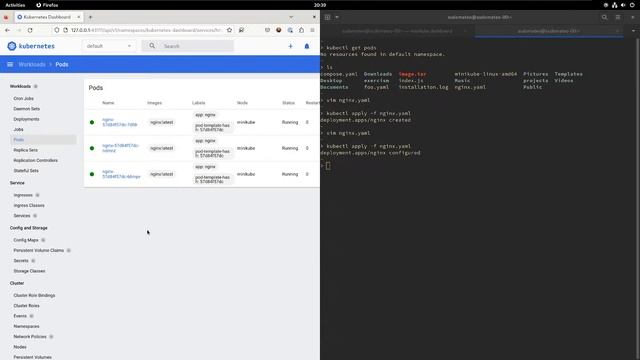Click the clock in the top bar
The width and height of the screenshot is (640, 360).
320,5
